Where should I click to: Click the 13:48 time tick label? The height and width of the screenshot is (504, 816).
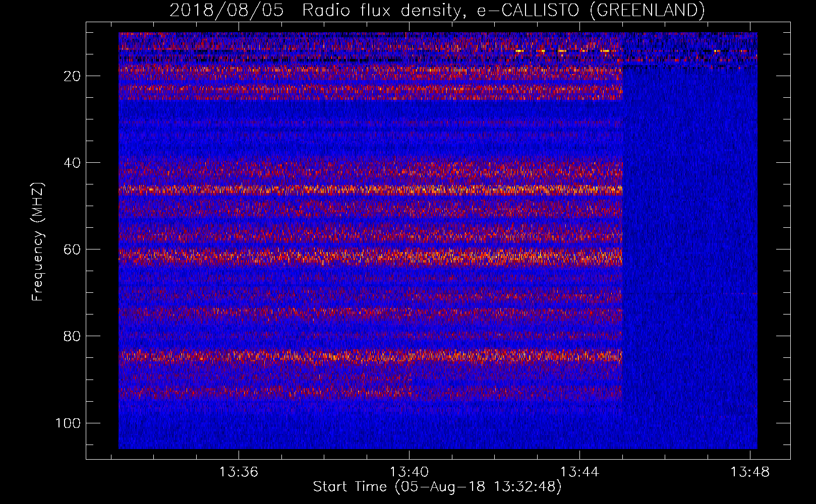(750, 472)
